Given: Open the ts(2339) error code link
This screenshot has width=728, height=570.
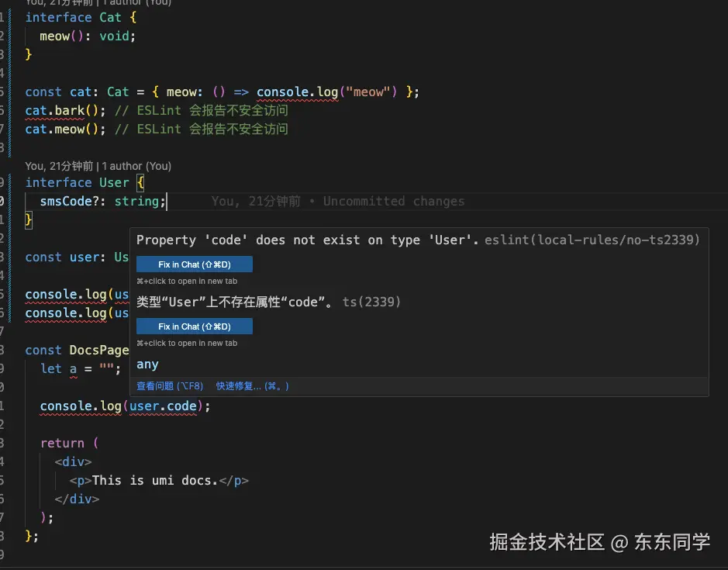Looking at the screenshot, I should [x=371, y=302].
